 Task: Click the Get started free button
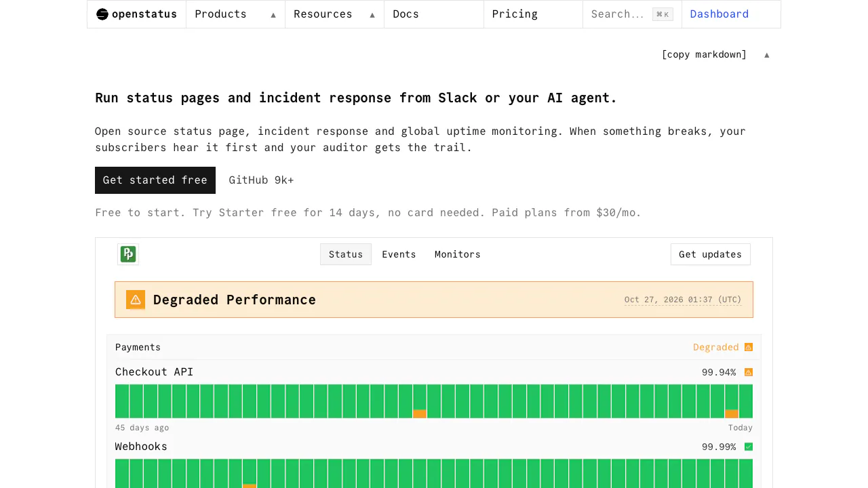click(155, 180)
